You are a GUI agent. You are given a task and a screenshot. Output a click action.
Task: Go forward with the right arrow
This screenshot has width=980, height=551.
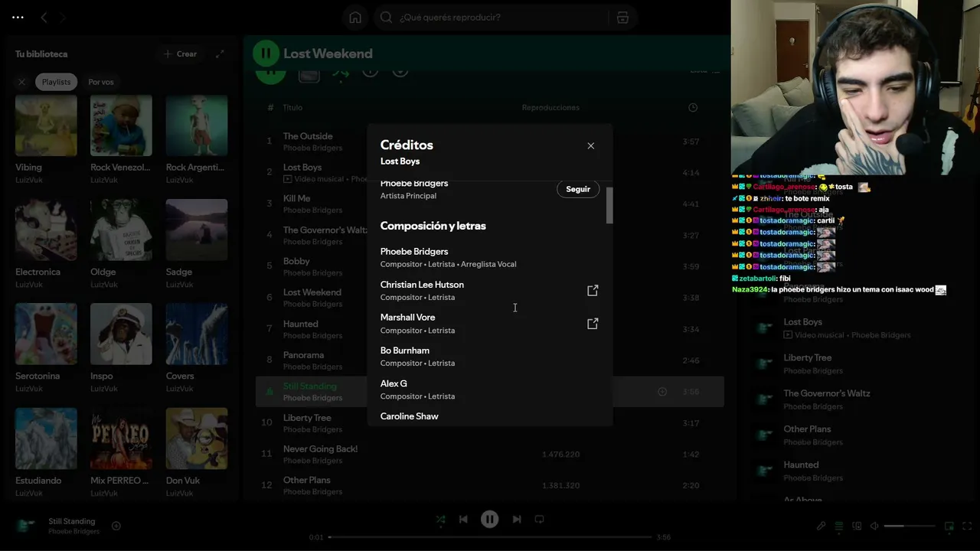[x=63, y=17]
